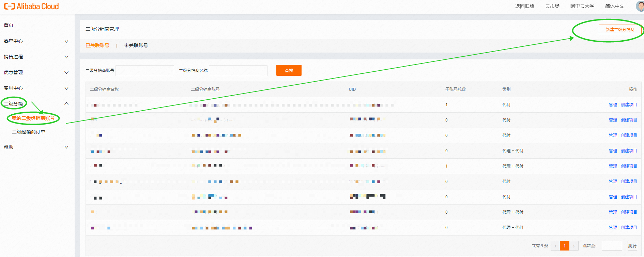The width and height of the screenshot is (644, 257).
Task: Open 费用中心 in the sidebar
Action: coord(13,88)
